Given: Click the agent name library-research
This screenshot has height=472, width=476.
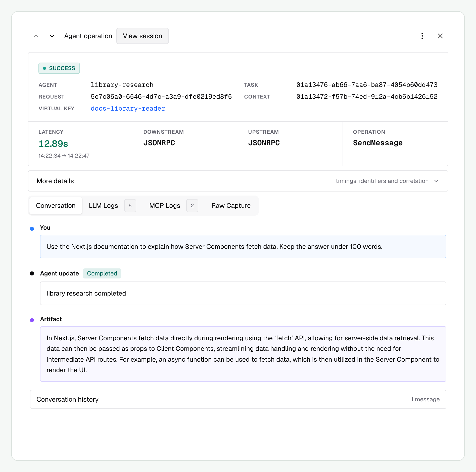Looking at the screenshot, I should pyautogui.click(x=122, y=85).
